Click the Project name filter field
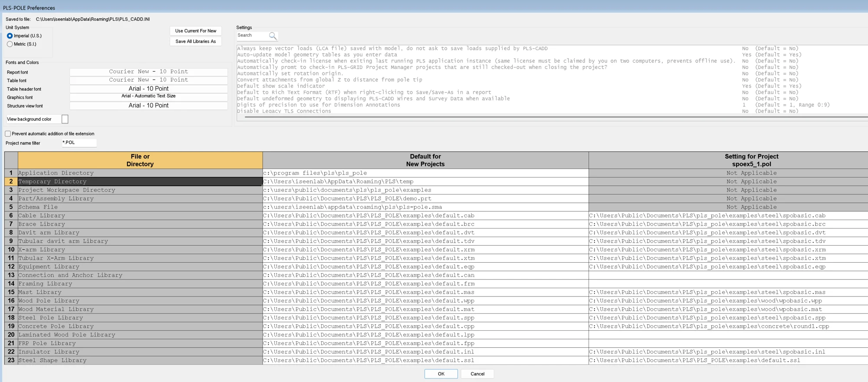 pyautogui.click(x=79, y=143)
